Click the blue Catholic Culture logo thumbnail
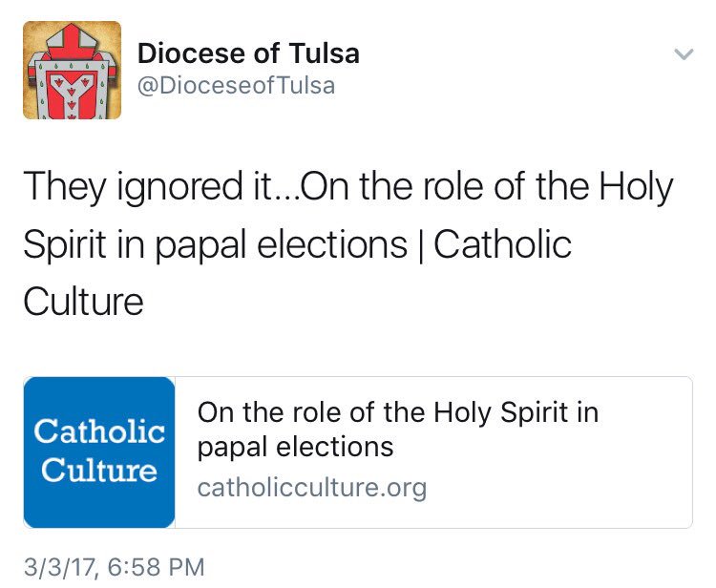716x588 pixels. click(99, 451)
